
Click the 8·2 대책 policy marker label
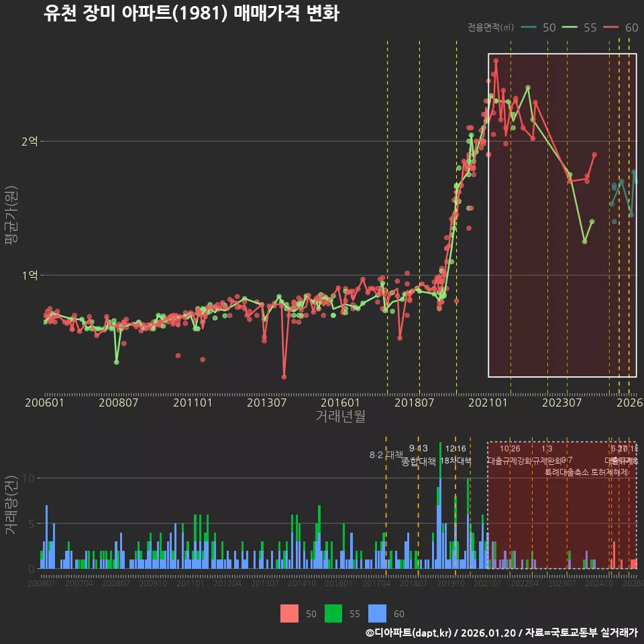(386, 455)
